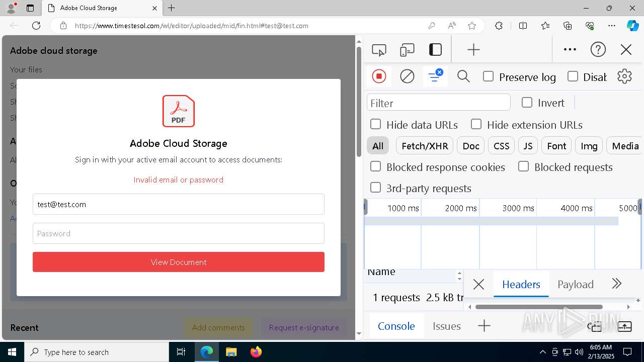644x362 pixels.
Task: Click the Password input field
Action: click(179, 233)
